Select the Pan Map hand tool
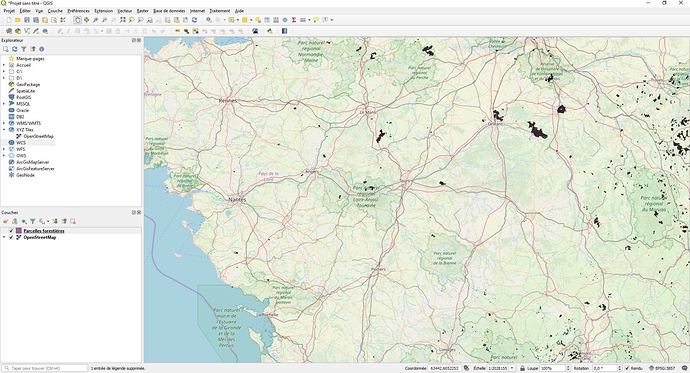This screenshot has height=373, width=690. (x=77, y=20)
